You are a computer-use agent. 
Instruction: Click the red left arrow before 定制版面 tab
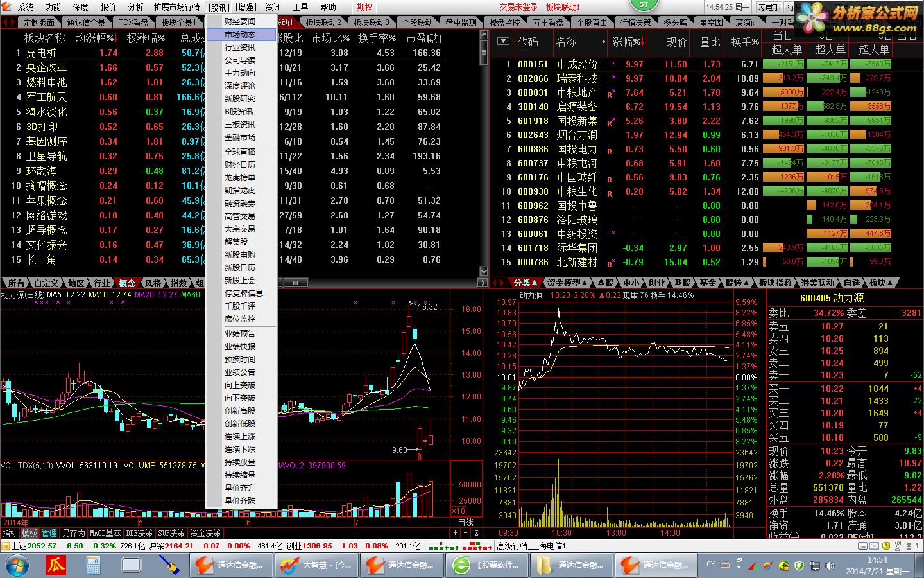point(4,22)
